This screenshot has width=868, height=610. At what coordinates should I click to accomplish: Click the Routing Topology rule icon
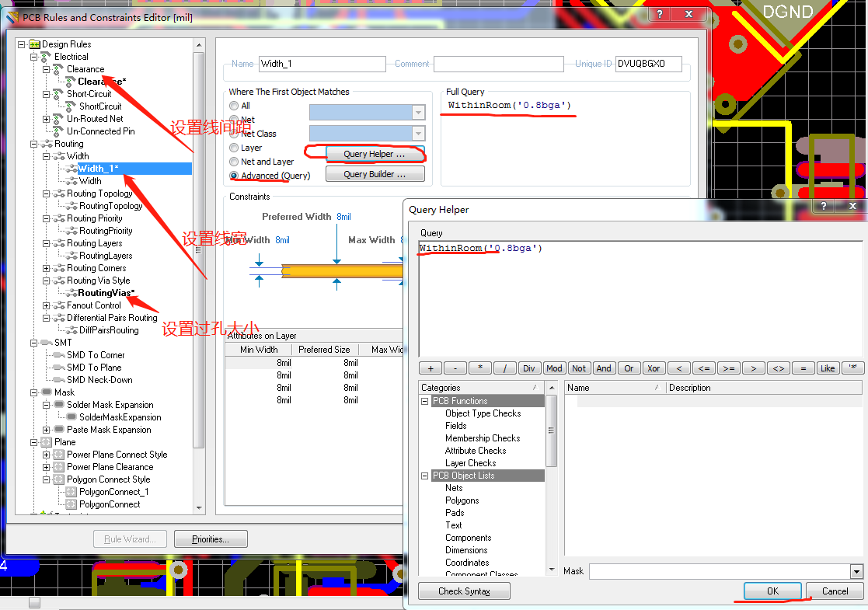coord(59,193)
